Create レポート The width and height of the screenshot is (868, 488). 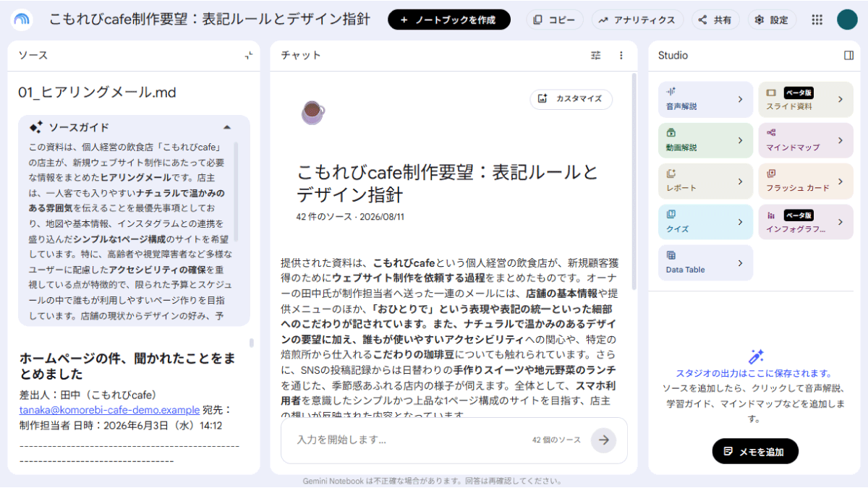tap(707, 181)
